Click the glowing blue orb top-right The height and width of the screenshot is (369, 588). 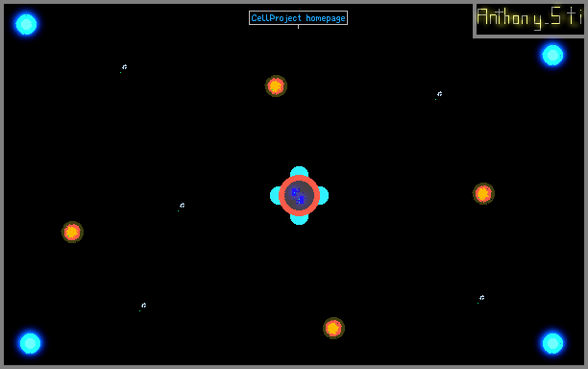coord(552,55)
